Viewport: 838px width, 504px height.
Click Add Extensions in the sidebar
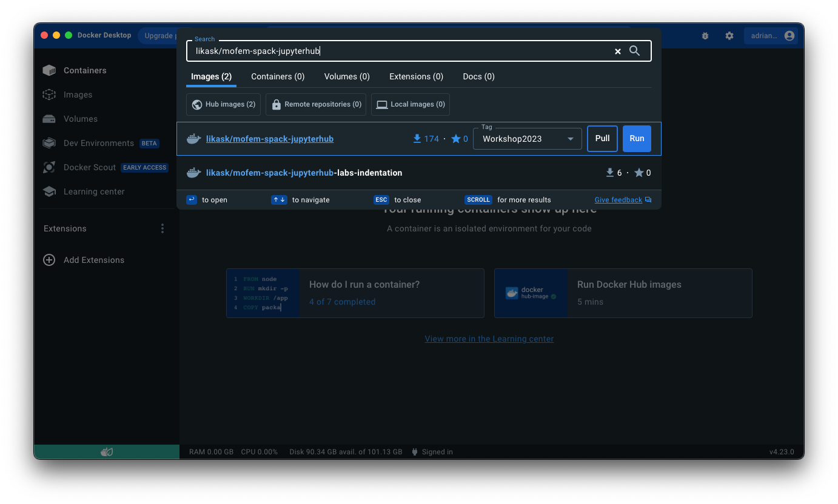pos(94,260)
